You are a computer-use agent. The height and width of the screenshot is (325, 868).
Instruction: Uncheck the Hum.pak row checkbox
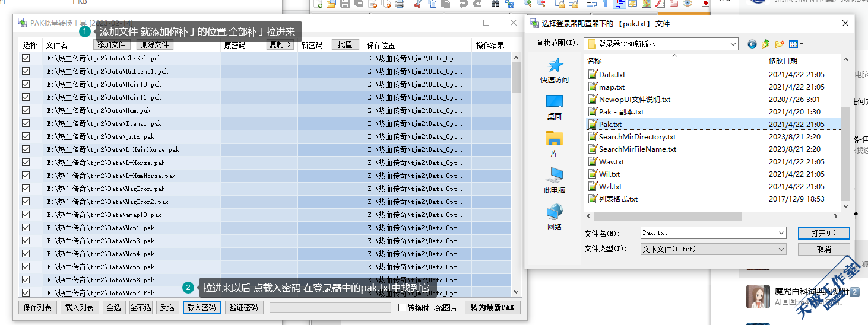(26, 110)
